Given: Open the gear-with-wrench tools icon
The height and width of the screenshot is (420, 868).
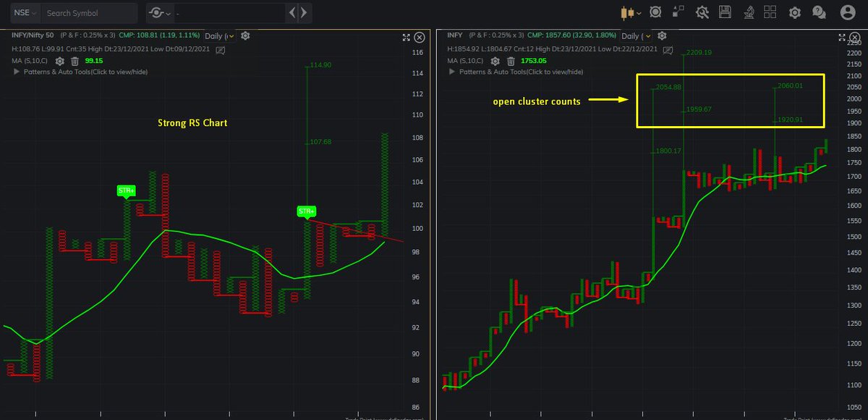Looking at the screenshot, I should pos(702,12).
